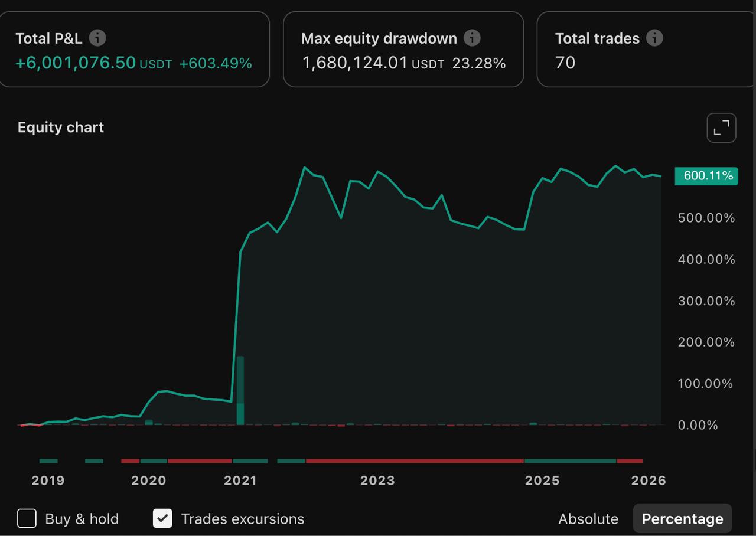This screenshot has width=756, height=536.
Task: Click the 500.00% y-axis label
Action: pos(706,218)
